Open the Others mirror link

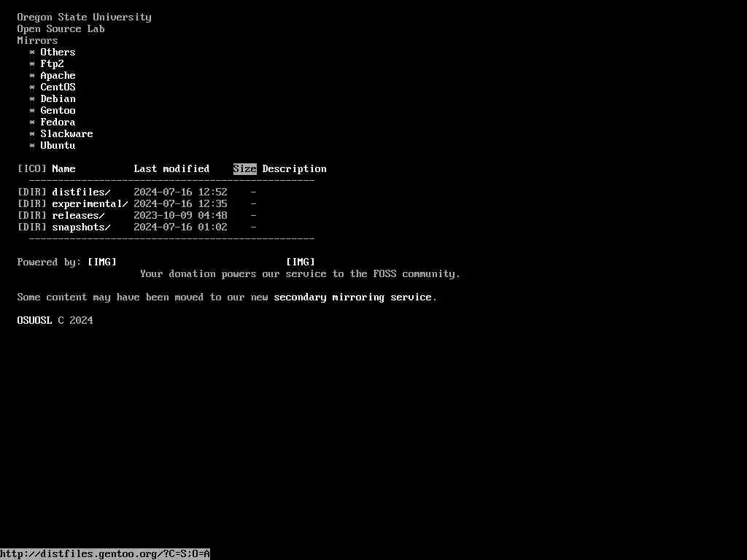pyautogui.click(x=58, y=52)
